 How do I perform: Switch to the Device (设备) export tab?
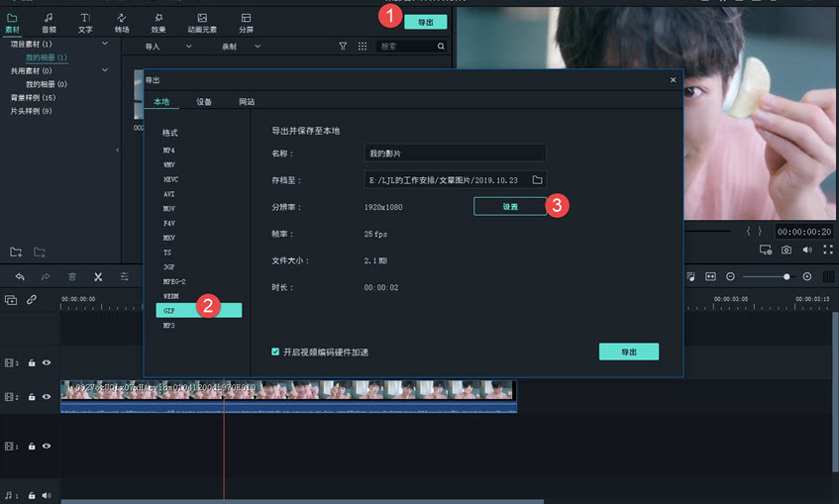204,101
